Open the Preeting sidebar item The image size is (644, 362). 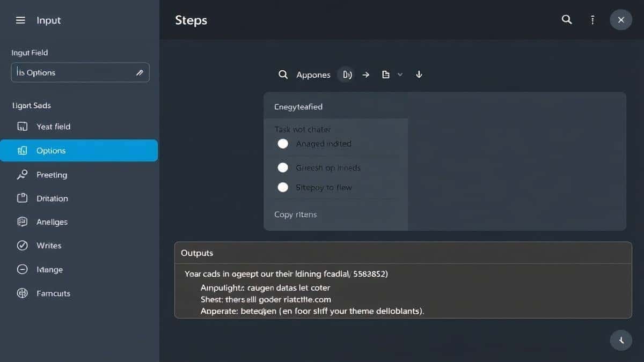coord(79,175)
